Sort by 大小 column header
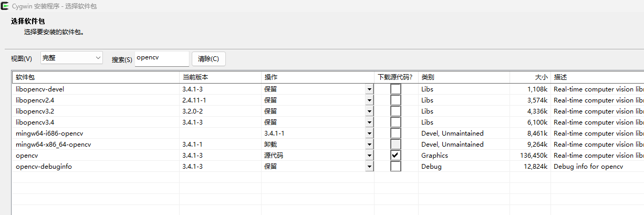This screenshot has height=215, width=644. (x=530, y=77)
